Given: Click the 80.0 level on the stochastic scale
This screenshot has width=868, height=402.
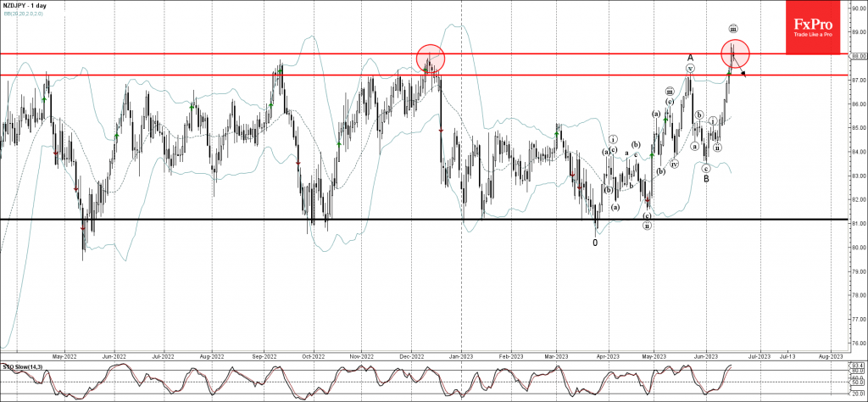Looking at the screenshot, I should [857, 371].
